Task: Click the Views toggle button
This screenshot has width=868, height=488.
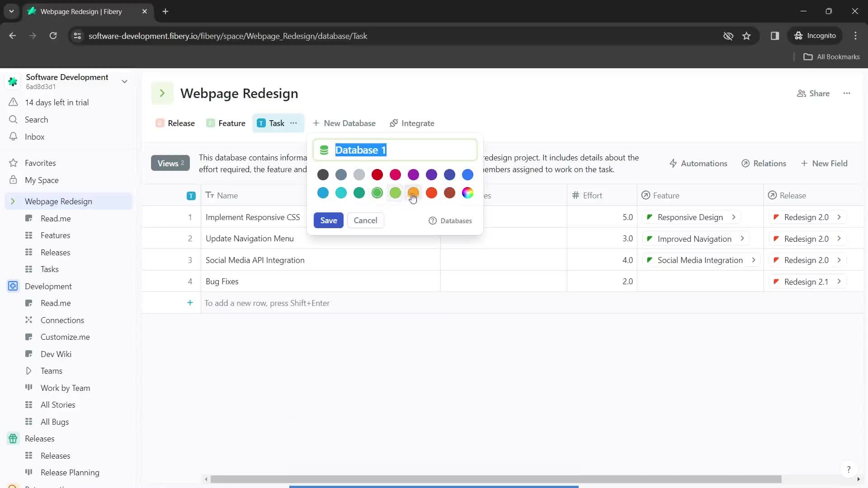Action: coord(170,164)
